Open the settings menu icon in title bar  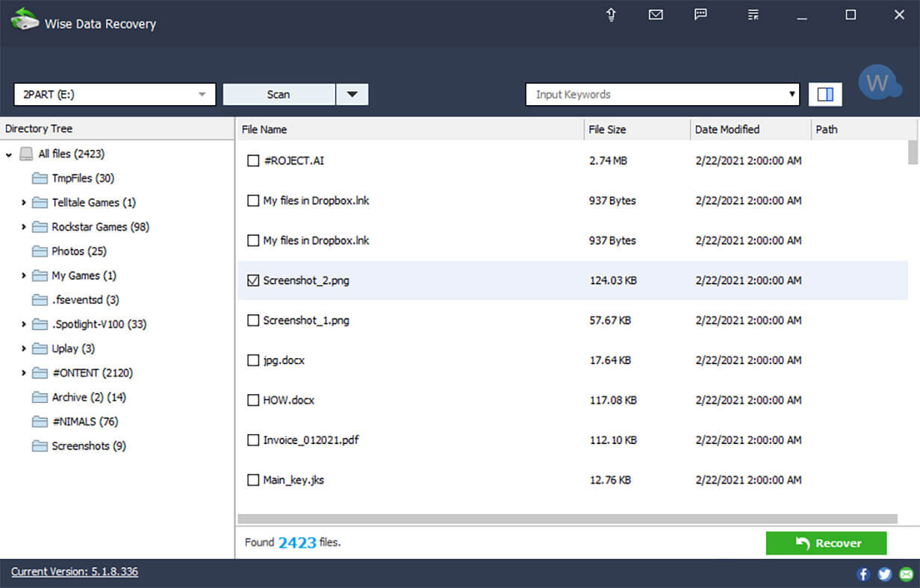[753, 14]
